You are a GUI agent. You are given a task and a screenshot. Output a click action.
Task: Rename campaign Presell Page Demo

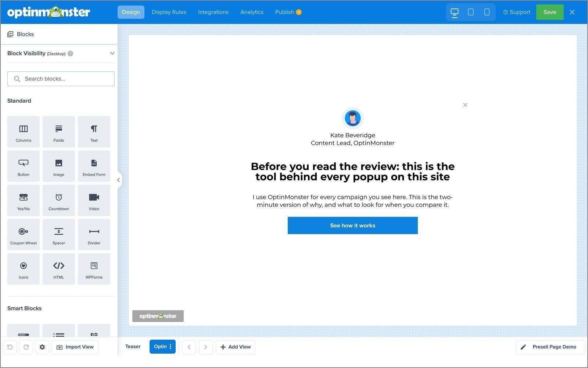(x=550, y=347)
